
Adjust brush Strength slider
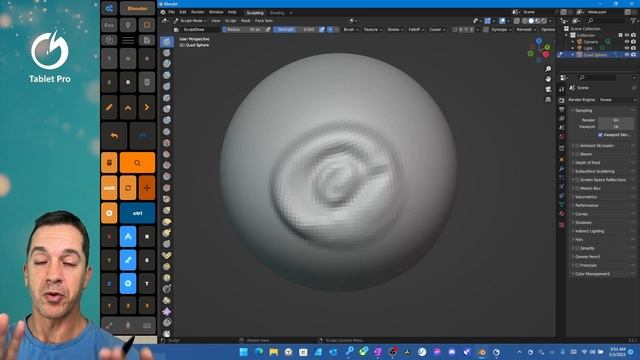(x=296, y=29)
